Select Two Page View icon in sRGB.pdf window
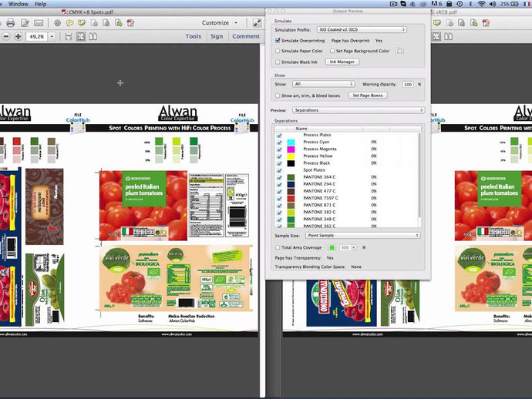Screen dimensions: 532x399 click(449, 36)
